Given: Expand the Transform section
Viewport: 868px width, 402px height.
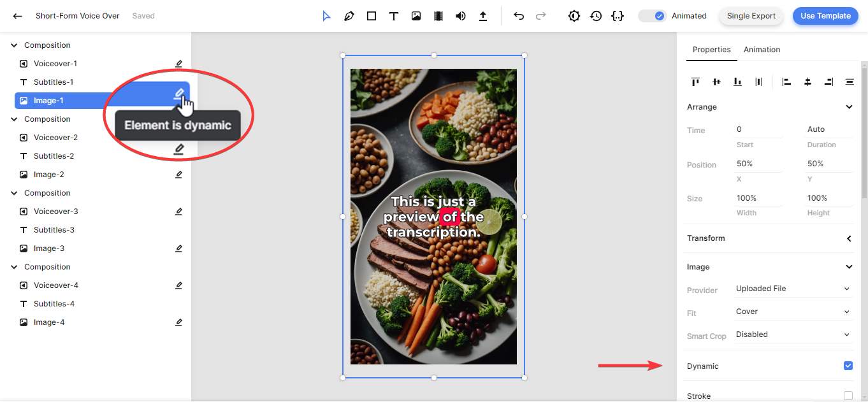Looking at the screenshot, I should tap(848, 238).
